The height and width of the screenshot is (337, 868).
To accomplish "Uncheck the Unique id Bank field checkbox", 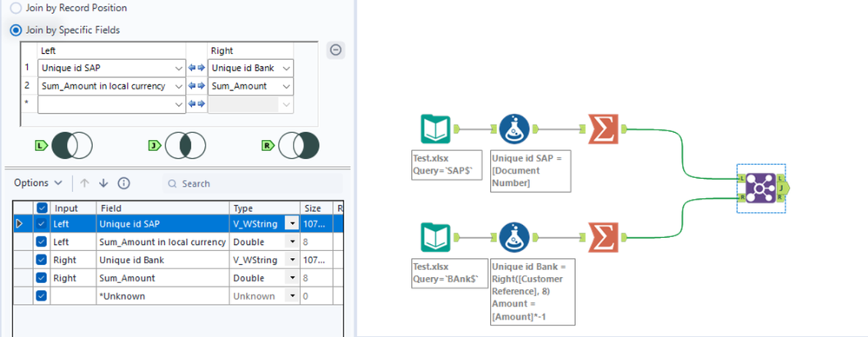I will click(41, 260).
